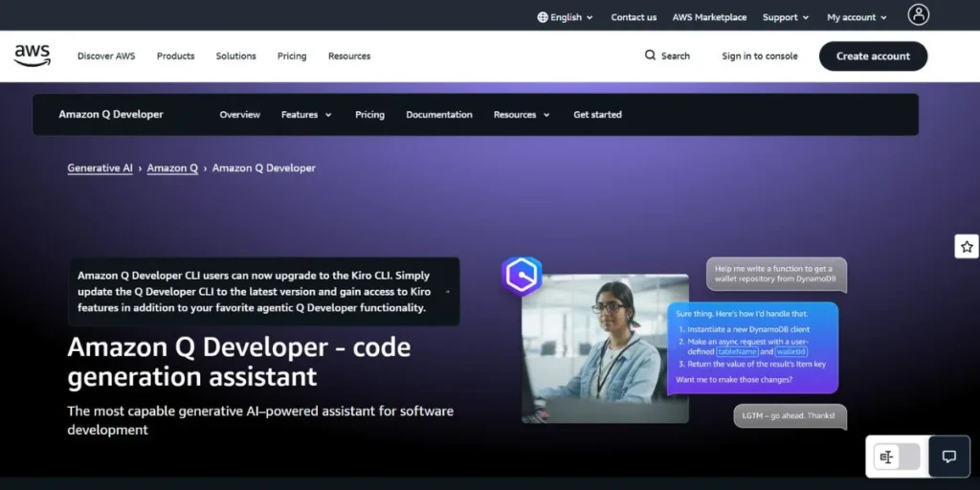Click the Amazon Q hexagon logo icon
Screen dimensions: 980x490
tap(522, 276)
